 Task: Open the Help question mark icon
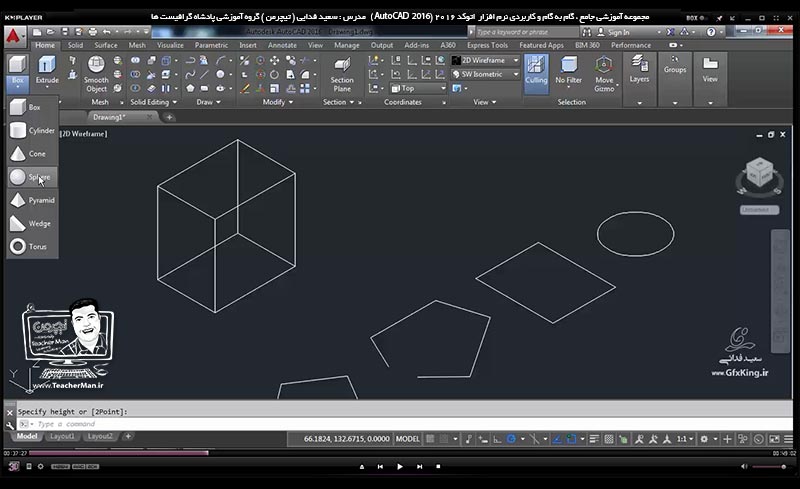711,32
